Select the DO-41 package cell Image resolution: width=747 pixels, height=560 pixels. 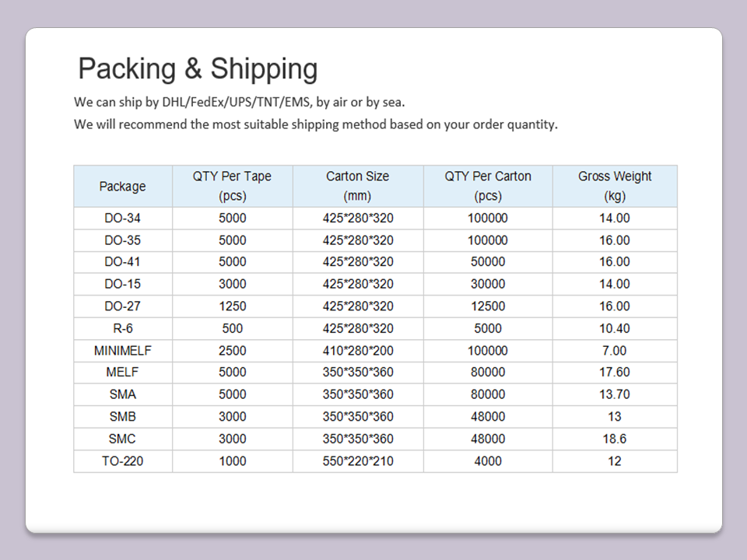click(123, 262)
